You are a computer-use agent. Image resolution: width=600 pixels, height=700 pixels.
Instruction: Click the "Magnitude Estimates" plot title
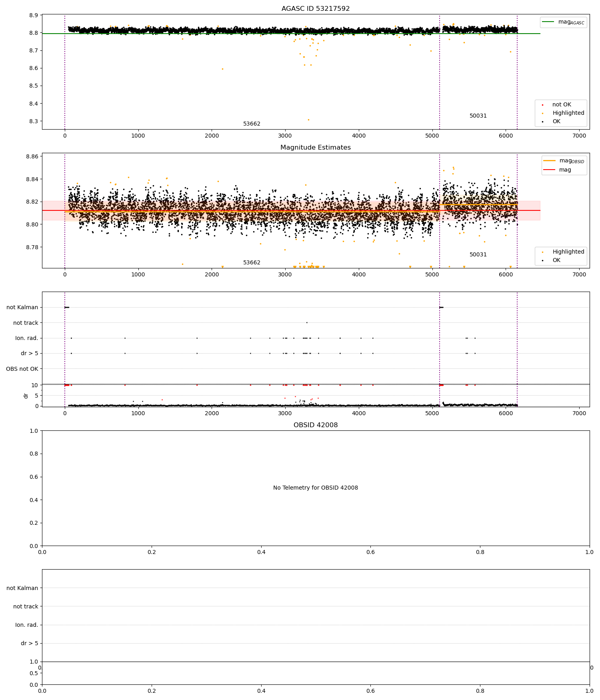point(316,147)
